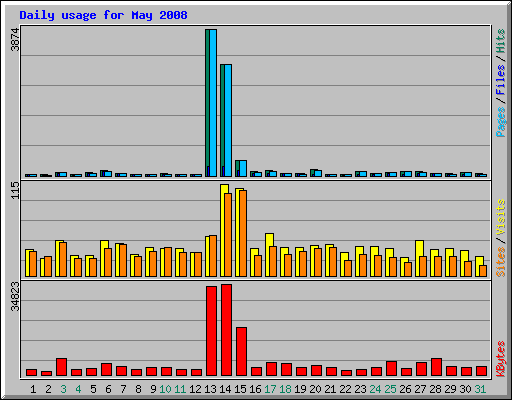Click day label 1 on the x-axis
Screen dimensions: 512x400
33,389
